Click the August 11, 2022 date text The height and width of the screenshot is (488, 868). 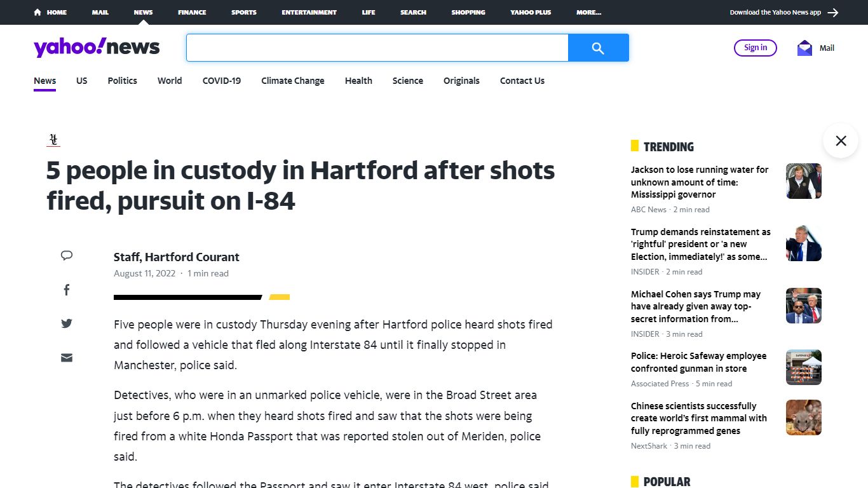[144, 273]
